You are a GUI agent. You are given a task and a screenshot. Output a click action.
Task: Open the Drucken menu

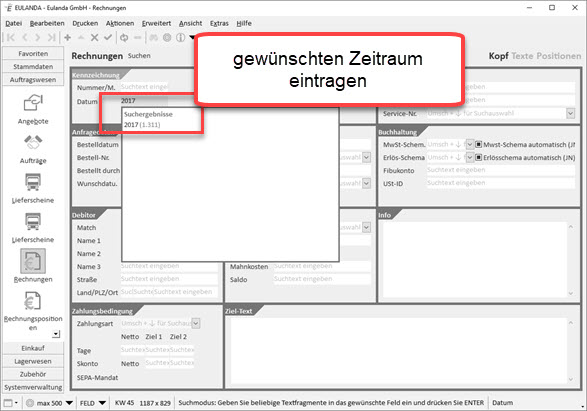pos(85,23)
